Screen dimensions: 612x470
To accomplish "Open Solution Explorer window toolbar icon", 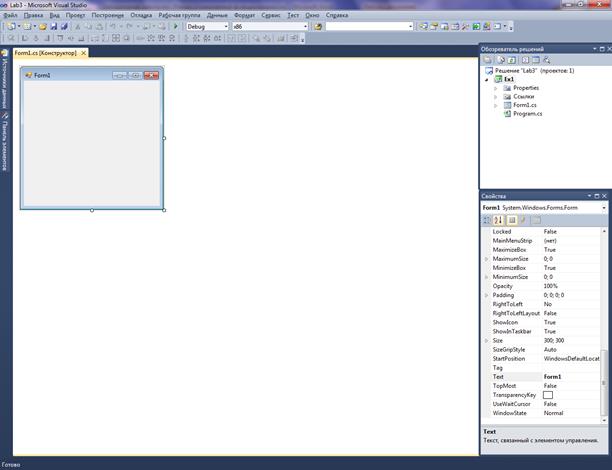I will [423, 27].
